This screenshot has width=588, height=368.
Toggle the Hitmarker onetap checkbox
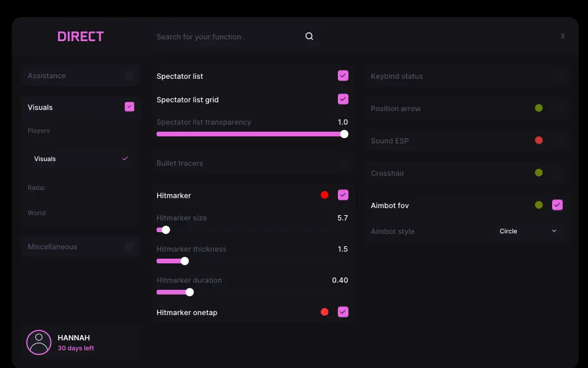343,312
